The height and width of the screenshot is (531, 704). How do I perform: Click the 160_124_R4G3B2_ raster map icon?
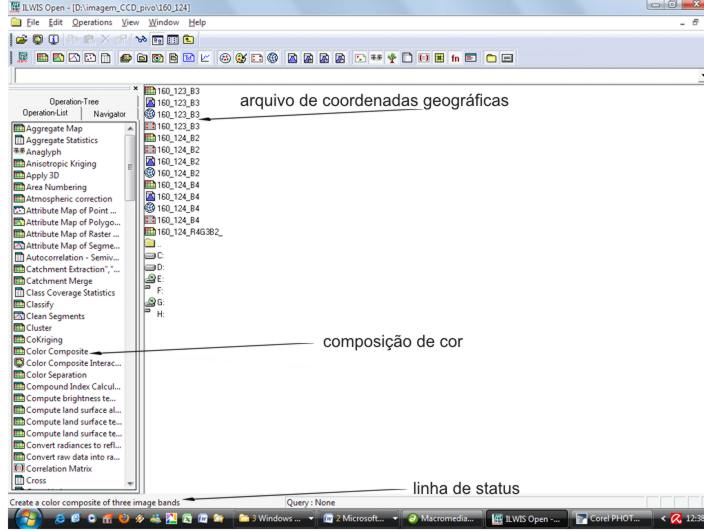[150, 232]
